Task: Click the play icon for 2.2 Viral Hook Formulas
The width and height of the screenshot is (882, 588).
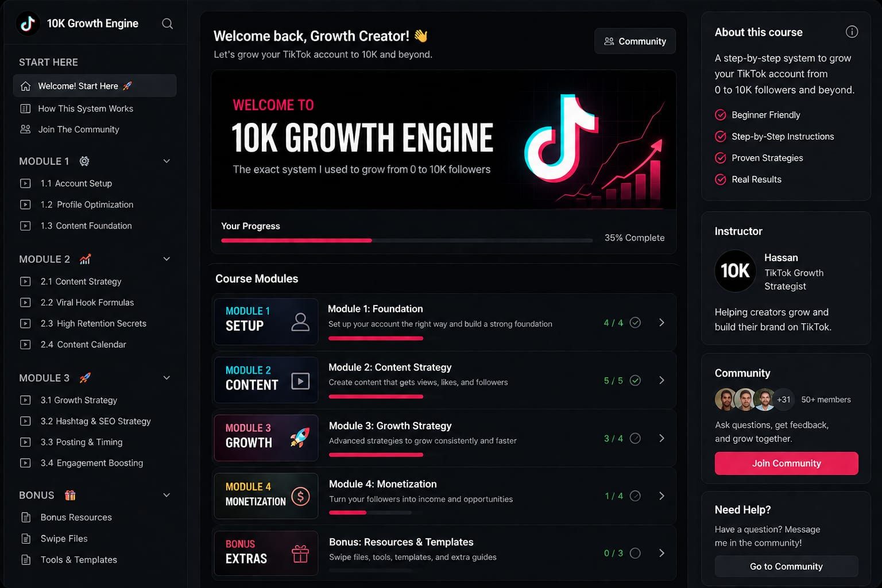Action: tap(25, 303)
